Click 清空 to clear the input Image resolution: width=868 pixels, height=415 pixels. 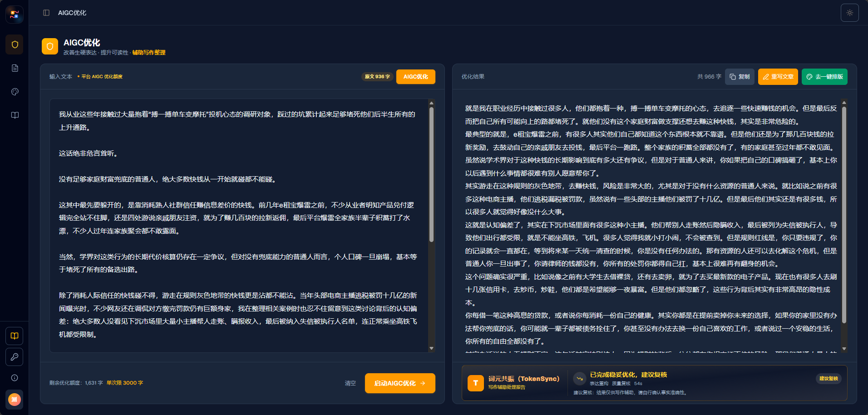(x=350, y=383)
